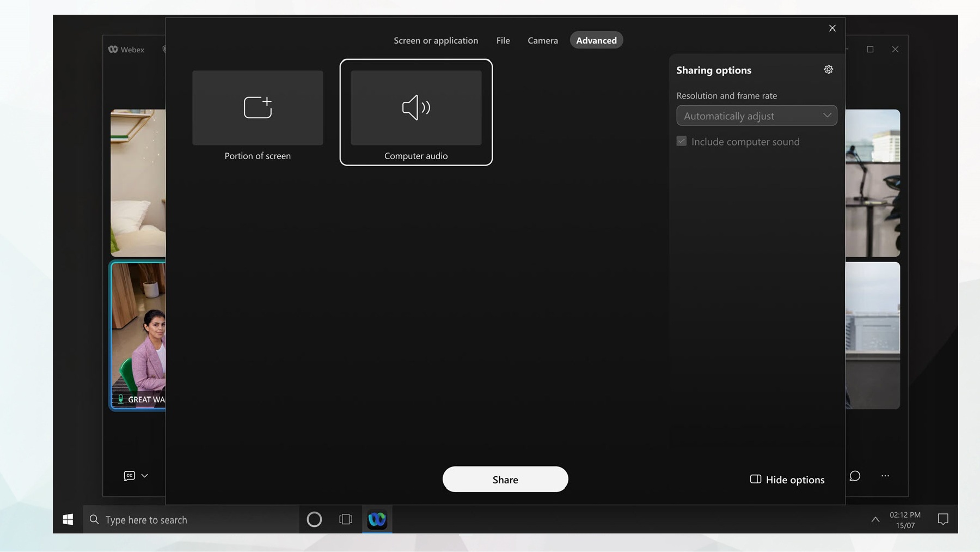Click the closed captions icon
The height and width of the screenshot is (552, 980).
pyautogui.click(x=129, y=476)
